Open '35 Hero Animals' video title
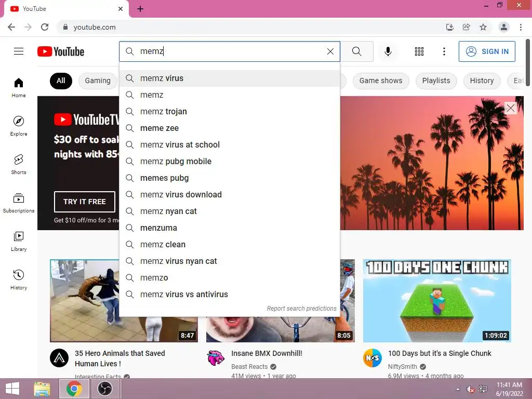This screenshot has width=532, height=399. point(120,358)
